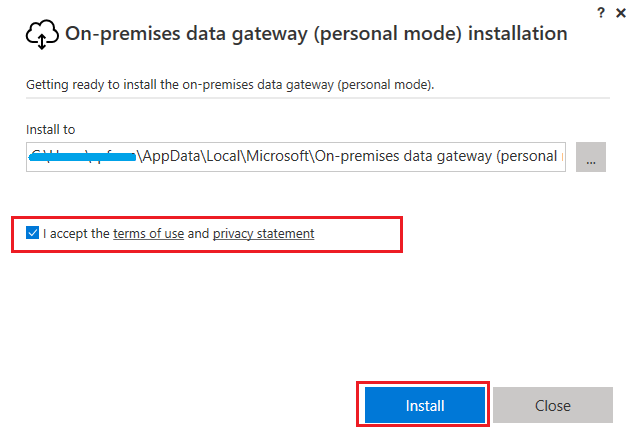The width and height of the screenshot is (631, 441).
Task: Click the word "and" between the links
Action: pyautogui.click(x=198, y=234)
